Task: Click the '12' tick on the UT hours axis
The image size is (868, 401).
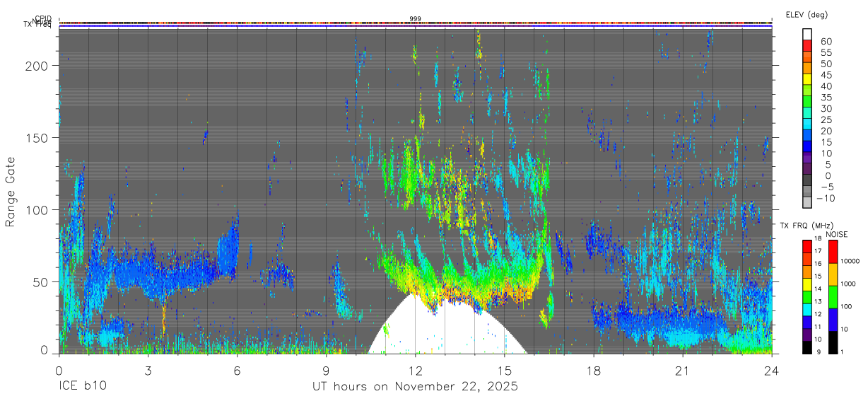Action: tap(416, 370)
